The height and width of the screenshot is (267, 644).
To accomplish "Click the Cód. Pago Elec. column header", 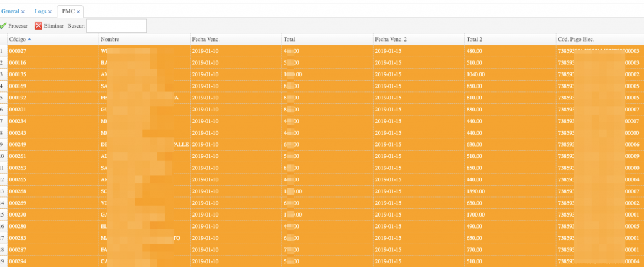I will (x=575, y=39).
